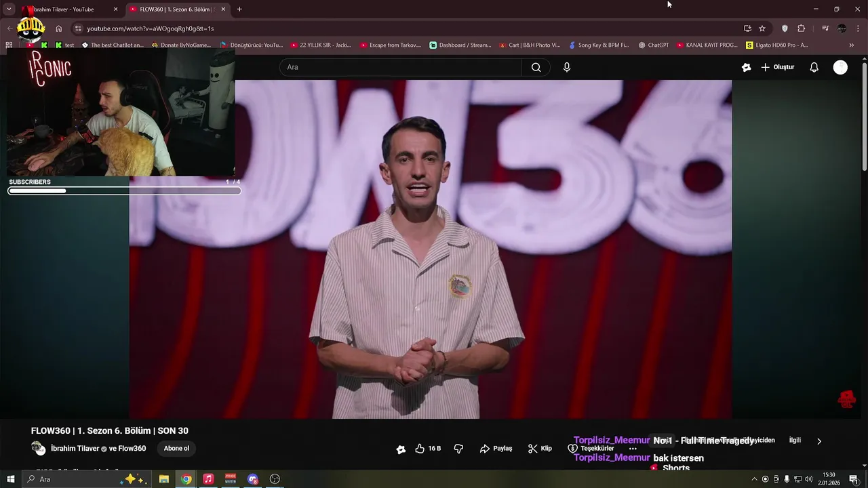Viewport: 868px width, 488px height.
Task: Open the İbrahim Tilaver channel link
Action: pyautogui.click(x=75, y=449)
